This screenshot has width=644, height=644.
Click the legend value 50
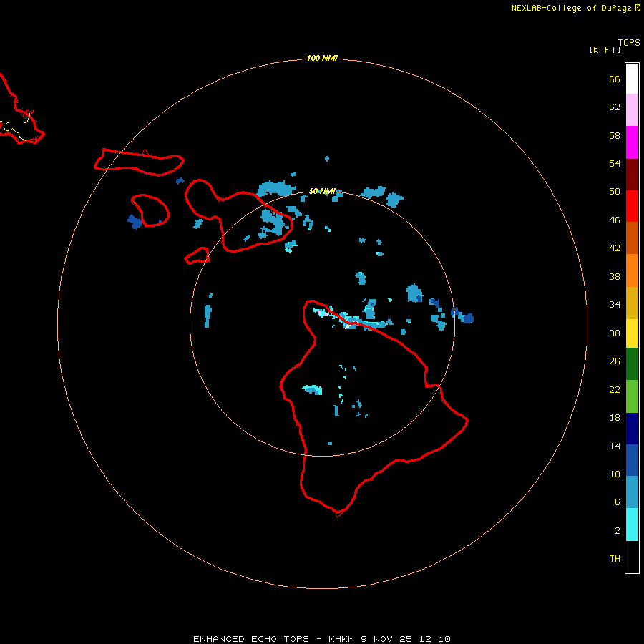click(x=615, y=192)
